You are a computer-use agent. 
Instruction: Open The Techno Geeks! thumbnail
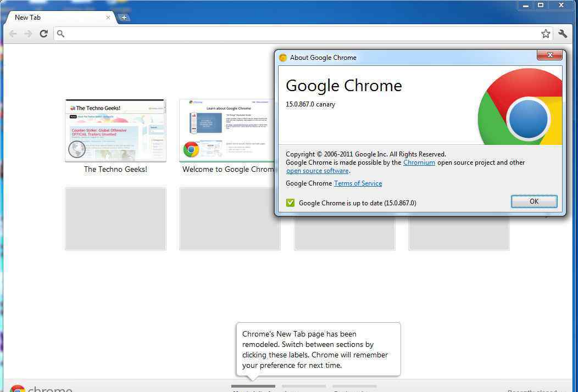pyautogui.click(x=116, y=131)
